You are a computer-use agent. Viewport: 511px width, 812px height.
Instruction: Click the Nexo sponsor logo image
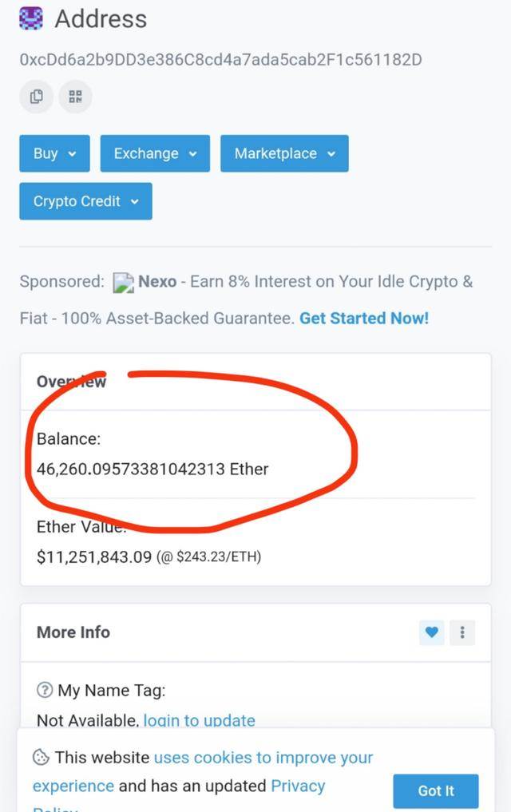123,283
